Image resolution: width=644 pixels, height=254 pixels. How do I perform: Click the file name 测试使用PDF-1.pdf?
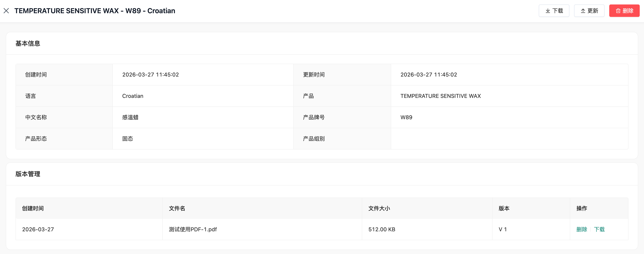pos(193,229)
